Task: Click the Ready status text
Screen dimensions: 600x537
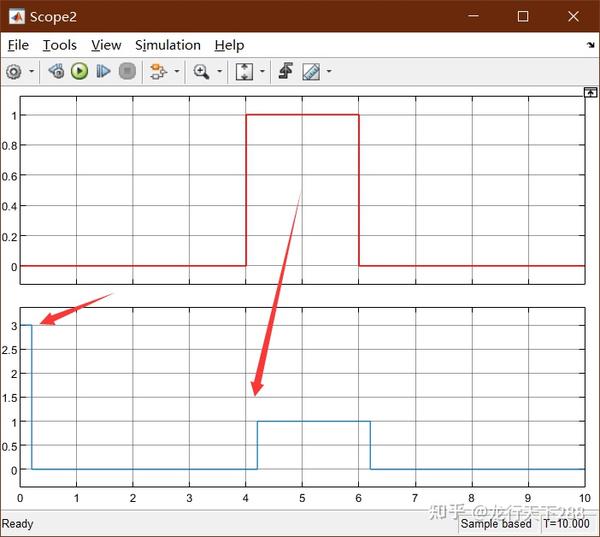Action: pyautogui.click(x=17, y=524)
